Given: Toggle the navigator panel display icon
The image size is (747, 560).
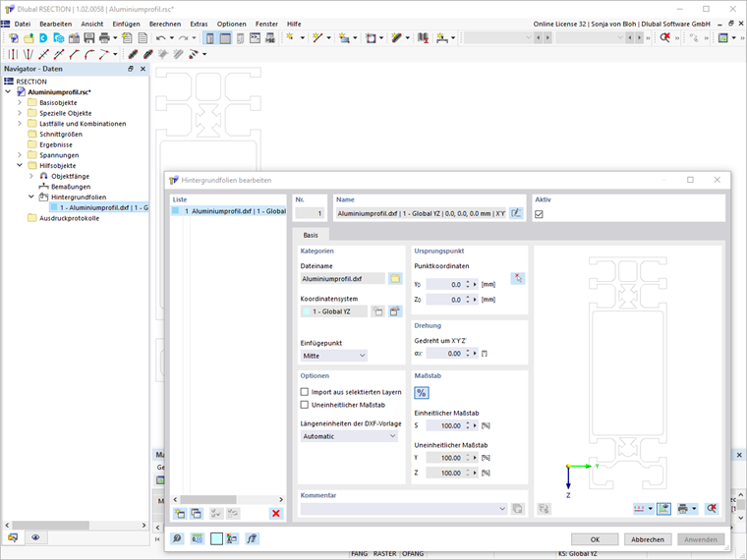Looking at the screenshot, I should click(210, 38).
